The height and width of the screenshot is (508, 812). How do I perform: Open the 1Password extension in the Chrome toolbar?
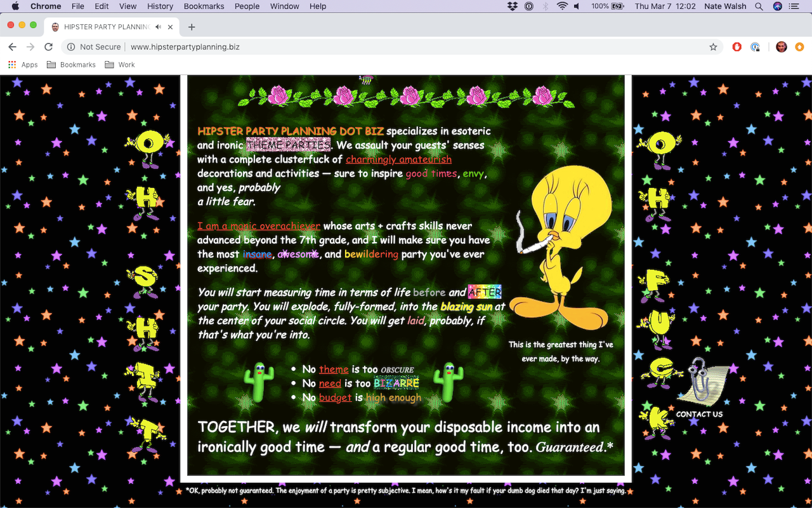pos(755,47)
